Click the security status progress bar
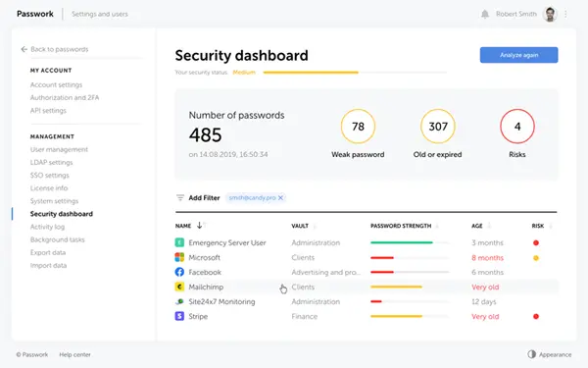Image resolution: width=588 pixels, height=368 pixels. pos(355,72)
